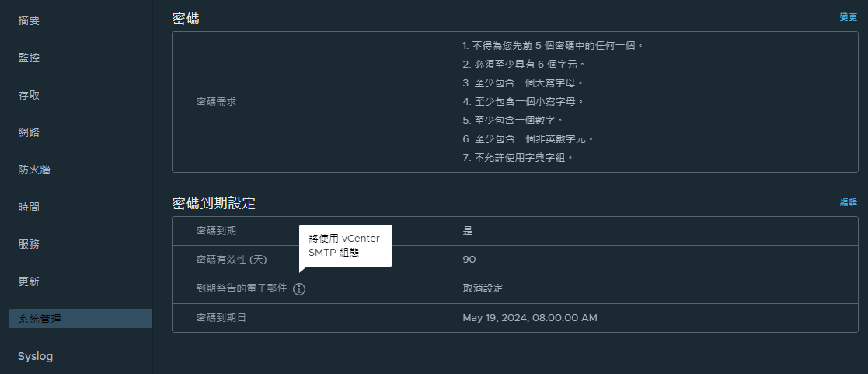Click the vCenter SMTP 組態 tooltip
Screen dimensions: 868x374
pyautogui.click(x=346, y=246)
